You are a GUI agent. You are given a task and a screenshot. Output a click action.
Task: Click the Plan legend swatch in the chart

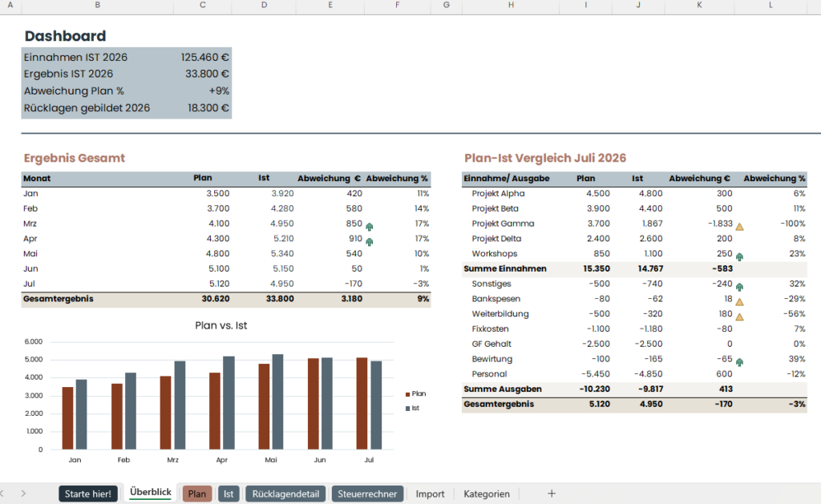[408, 394]
